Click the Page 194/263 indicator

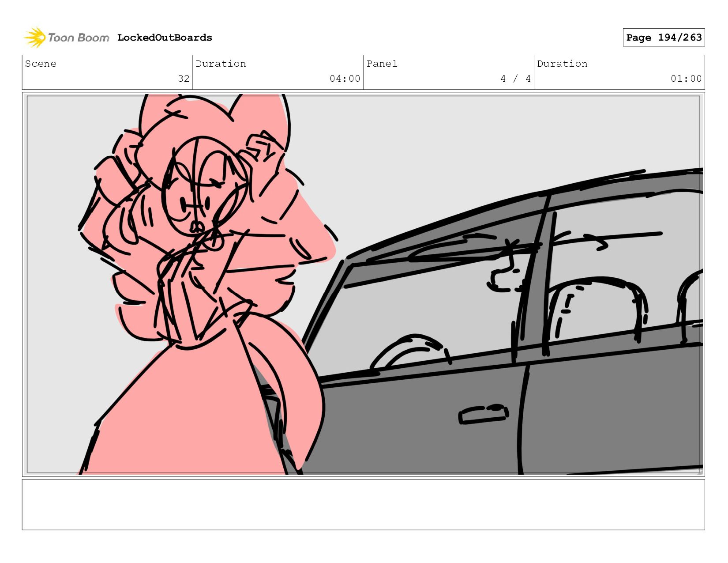664,38
